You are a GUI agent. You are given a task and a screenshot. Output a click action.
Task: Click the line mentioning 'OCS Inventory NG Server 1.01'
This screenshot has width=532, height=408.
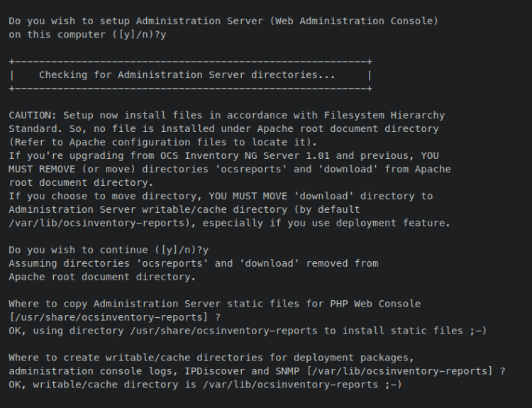click(x=223, y=156)
